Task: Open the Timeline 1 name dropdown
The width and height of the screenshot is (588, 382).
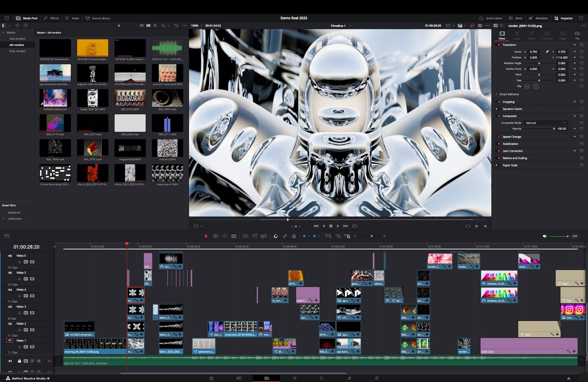Action: coord(341,26)
